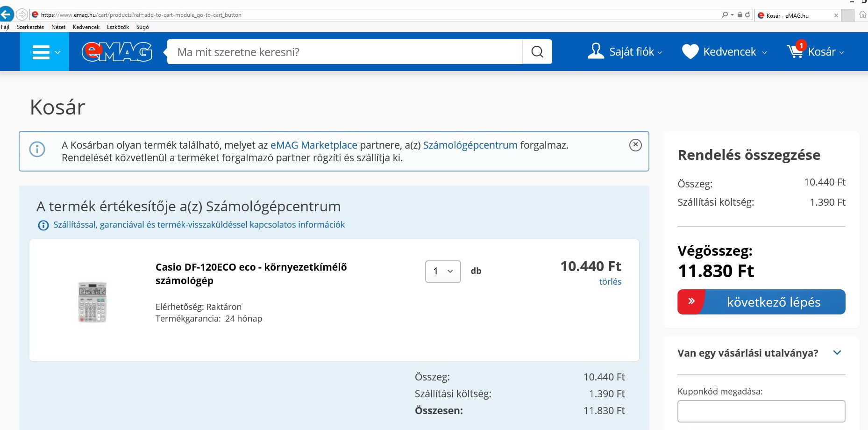868x430 pixels.
Task: Open the Kedvencek browser menu
Action: click(x=86, y=27)
